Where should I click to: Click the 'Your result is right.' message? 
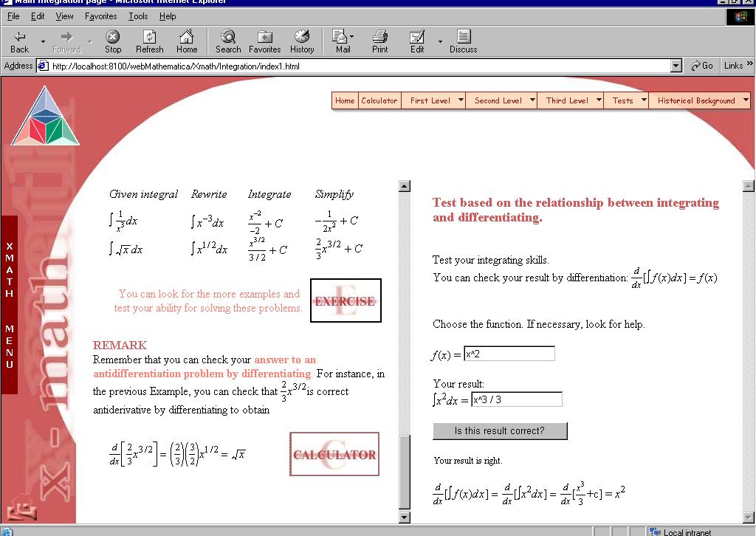pyautogui.click(x=467, y=460)
